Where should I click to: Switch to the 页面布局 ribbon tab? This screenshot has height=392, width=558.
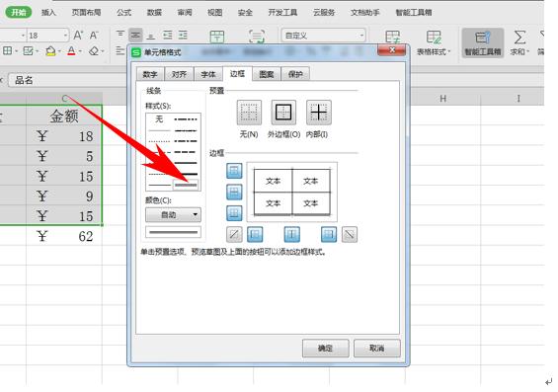coord(86,13)
